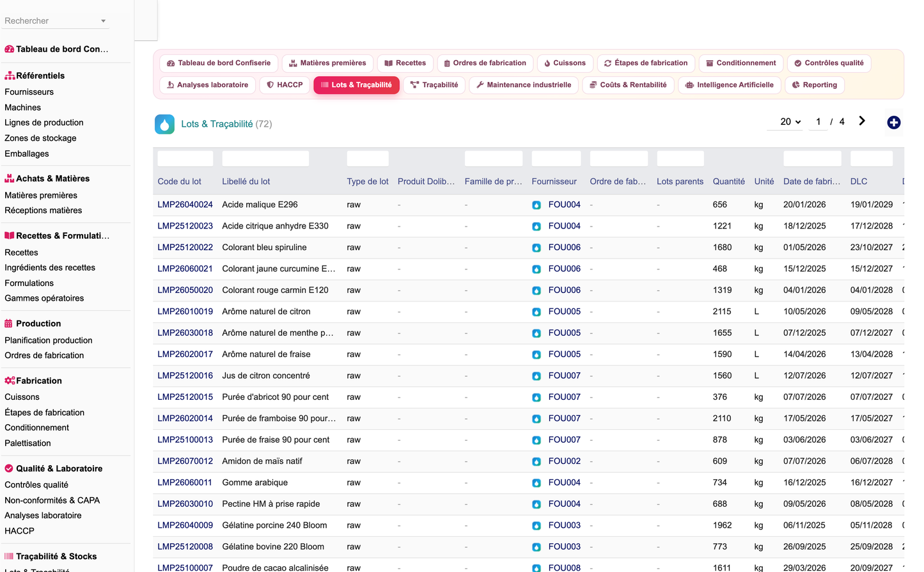924x572 pixels.
Task: Select active Lots & Traçabilité tab
Action: coord(356,84)
